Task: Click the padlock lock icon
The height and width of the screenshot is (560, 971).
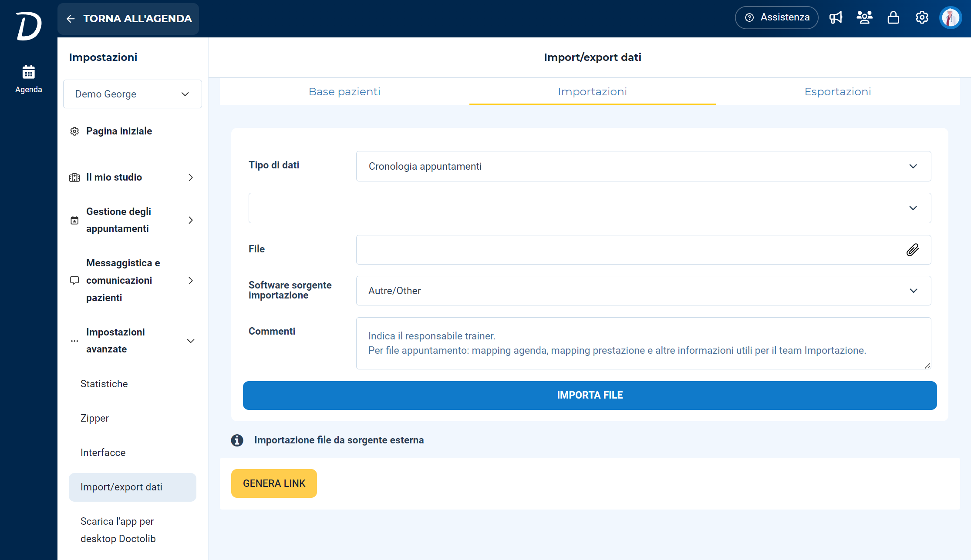Action: [893, 17]
